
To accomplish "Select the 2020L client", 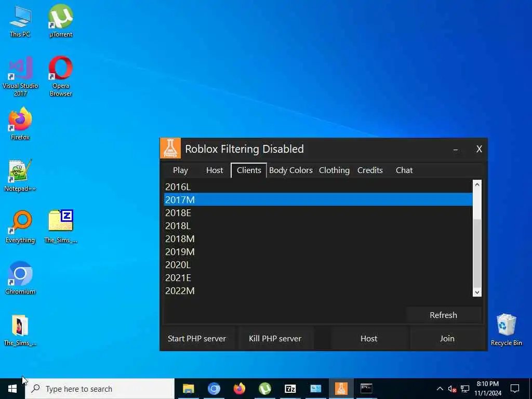I will click(x=318, y=265).
